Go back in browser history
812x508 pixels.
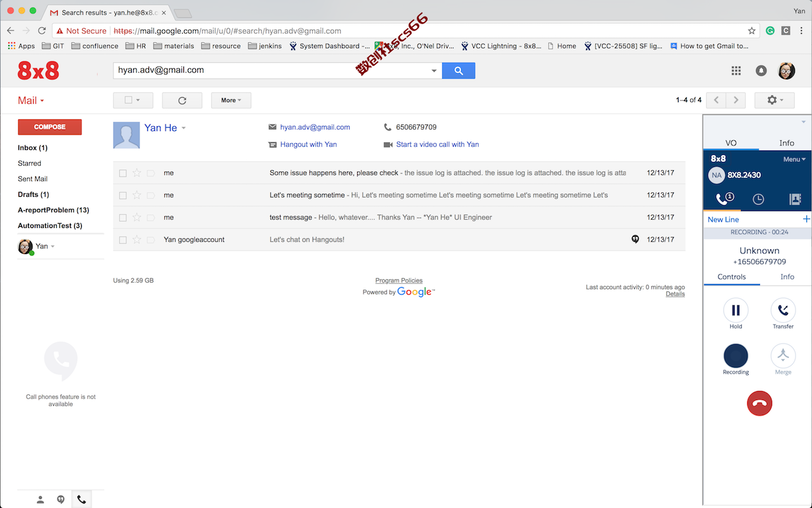11,30
